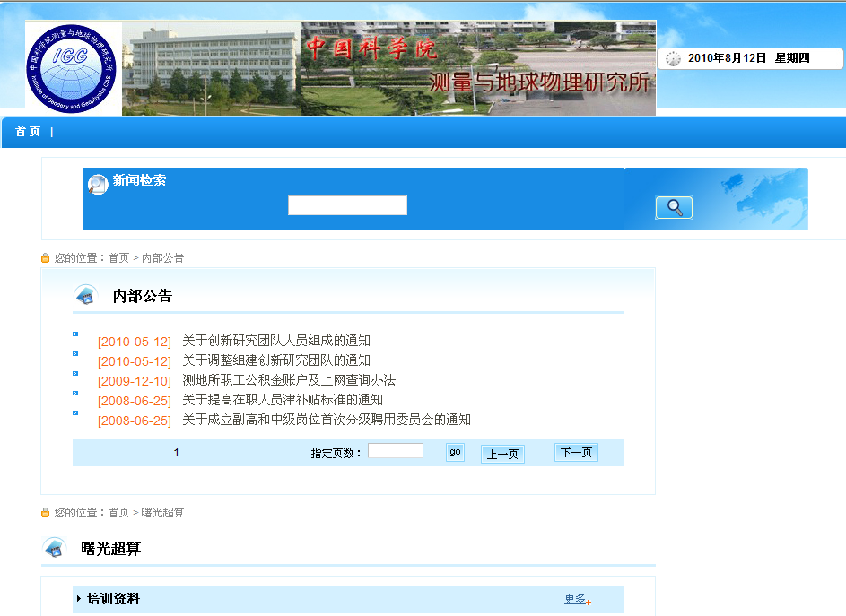Open notice 关于成立副高和中级岗位首次分级聘用委员会的通知

click(x=327, y=420)
